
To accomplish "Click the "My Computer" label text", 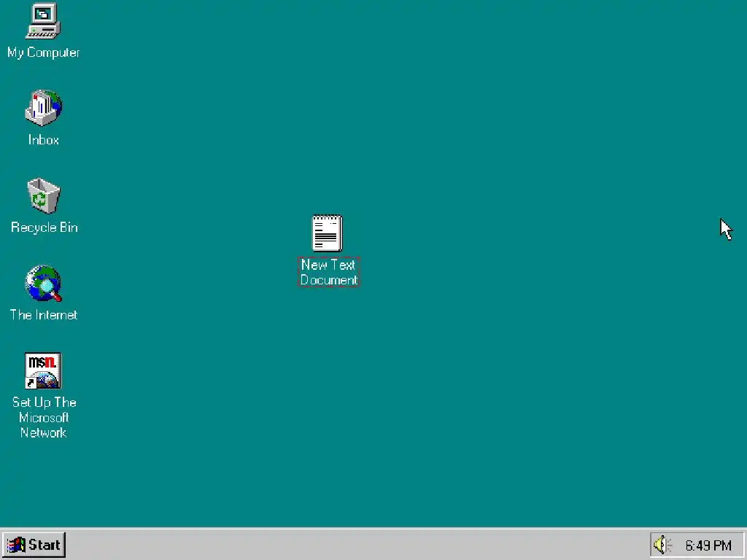I will tap(43, 52).
